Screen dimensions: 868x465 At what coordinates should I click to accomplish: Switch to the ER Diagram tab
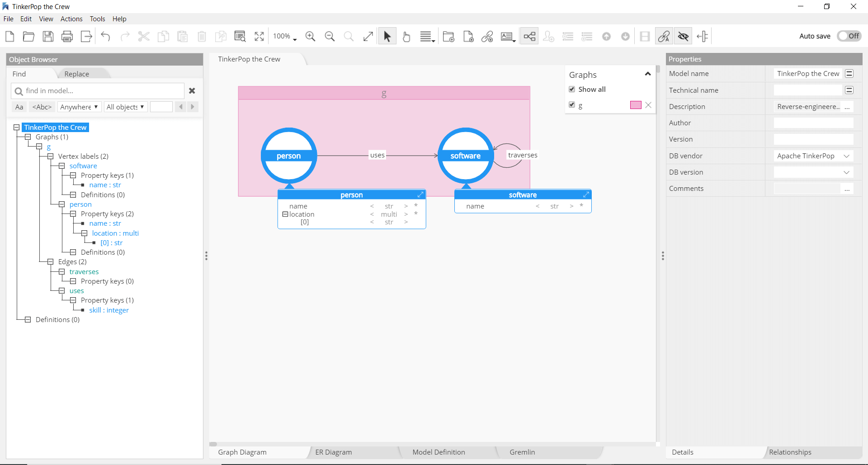[334, 452]
